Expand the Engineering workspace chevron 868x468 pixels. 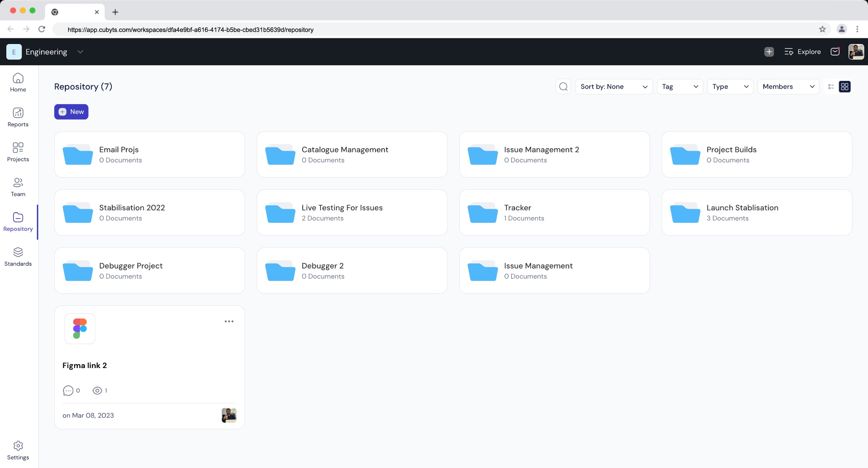point(80,52)
